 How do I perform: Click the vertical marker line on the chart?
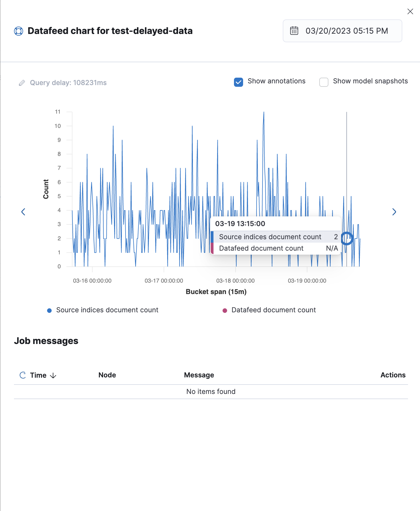[x=346, y=171]
